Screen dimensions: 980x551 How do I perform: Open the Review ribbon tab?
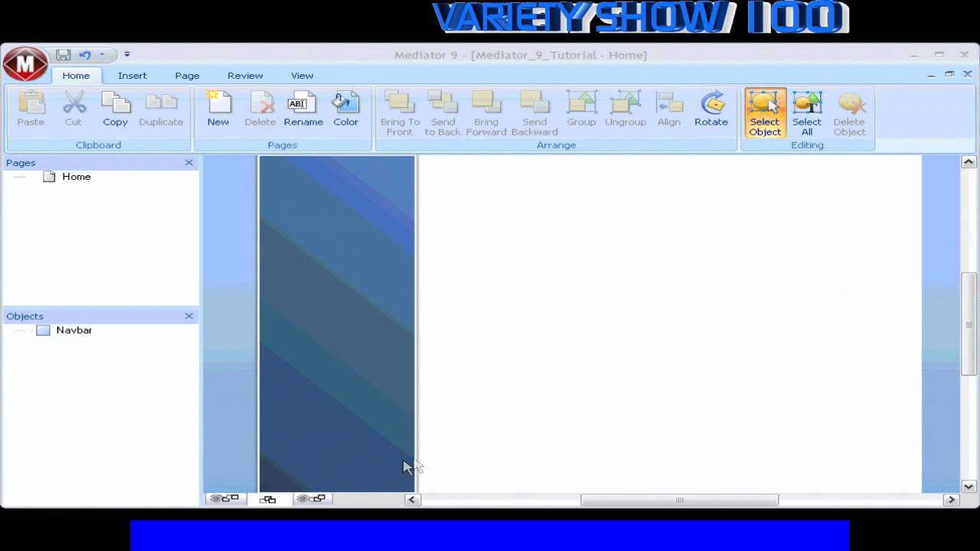(245, 76)
